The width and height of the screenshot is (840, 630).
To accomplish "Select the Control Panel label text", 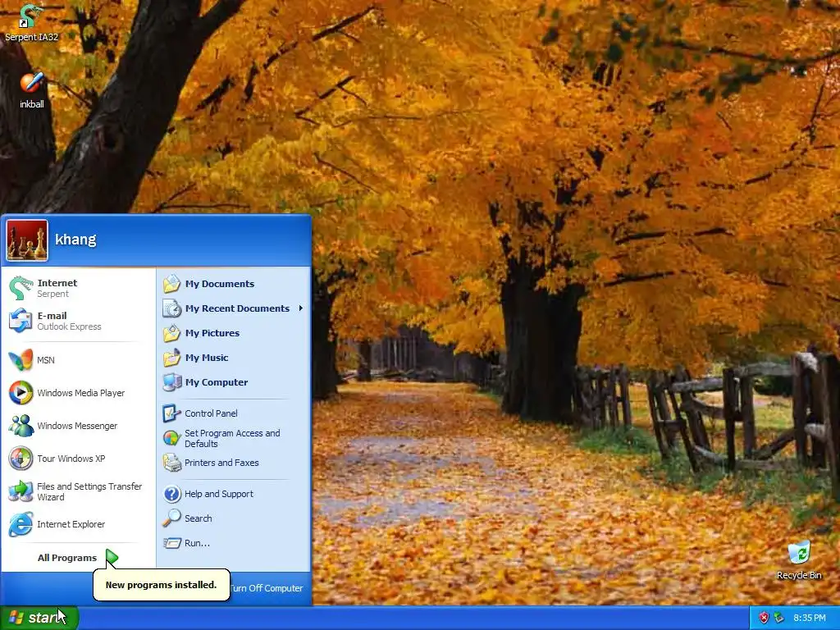I will [x=211, y=413].
